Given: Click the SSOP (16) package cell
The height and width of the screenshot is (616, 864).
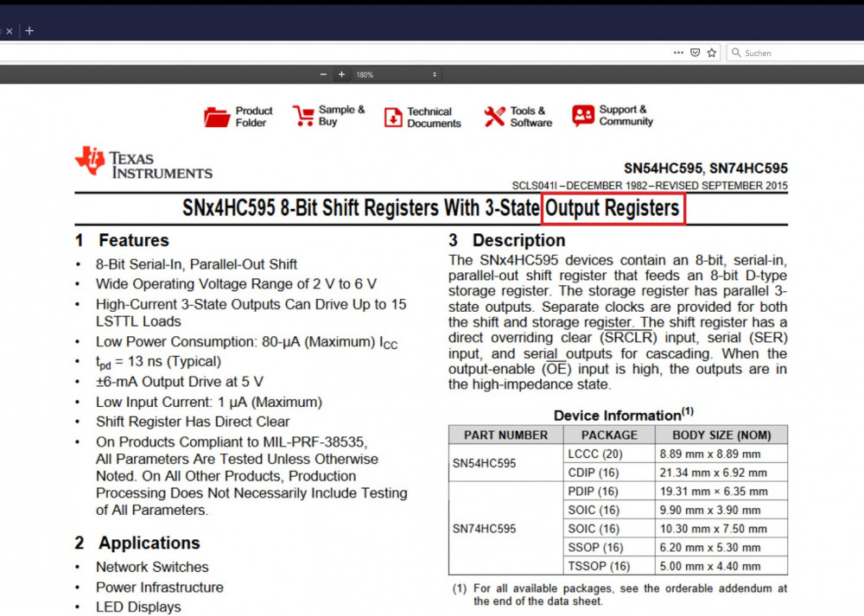Looking at the screenshot, I should pos(609,548).
